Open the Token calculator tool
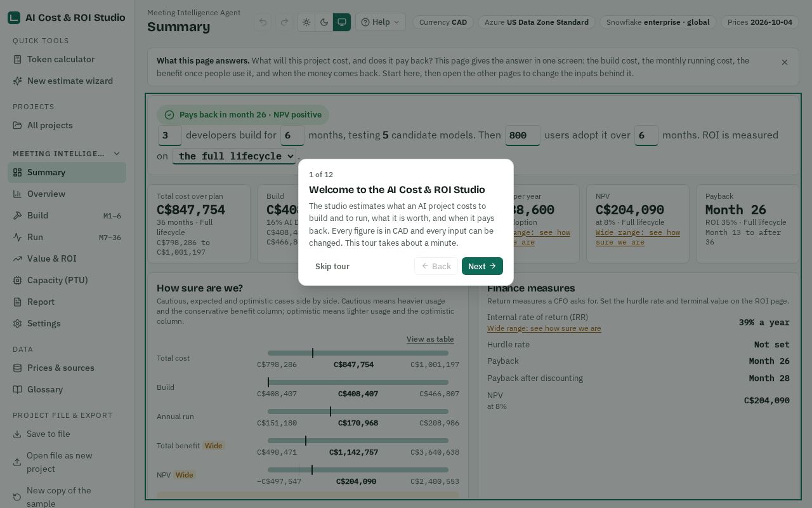812x508 pixels. tap(67, 59)
